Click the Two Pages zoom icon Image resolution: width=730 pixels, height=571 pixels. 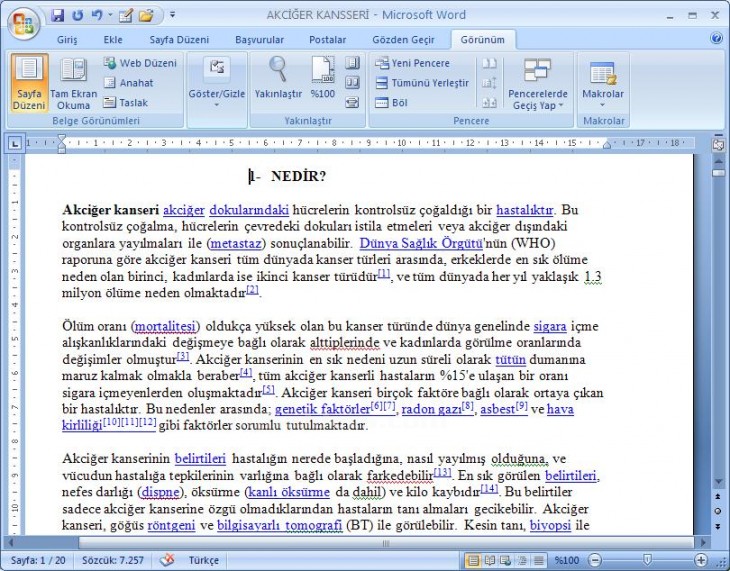[352, 82]
